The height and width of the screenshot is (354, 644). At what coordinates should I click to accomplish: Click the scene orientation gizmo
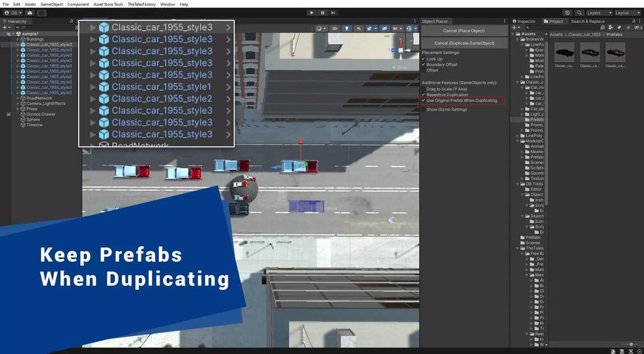[x=401, y=50]
